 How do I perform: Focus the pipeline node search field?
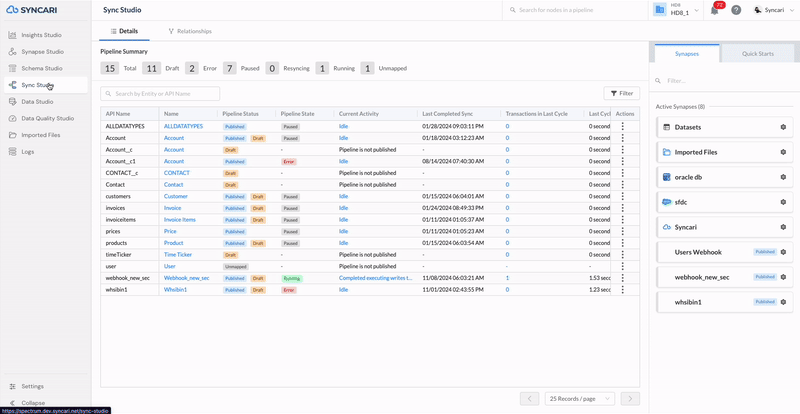(x=574, y=10)
